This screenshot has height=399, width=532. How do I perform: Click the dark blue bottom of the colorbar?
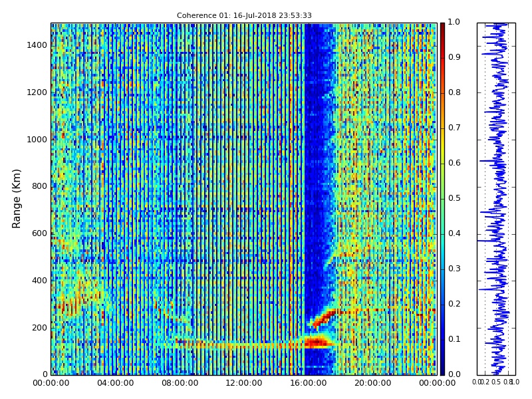point(442,368)
